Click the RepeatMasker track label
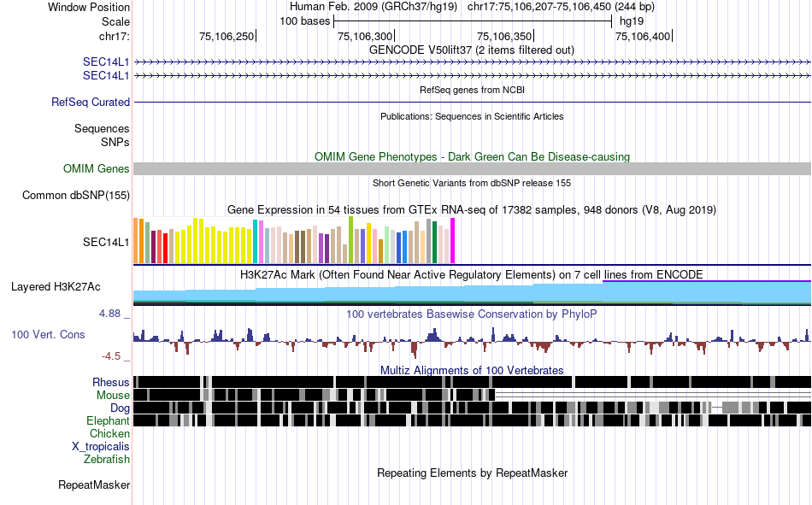Screen dimensions: 812x505 pyautogui.click(x=94, y=485)
